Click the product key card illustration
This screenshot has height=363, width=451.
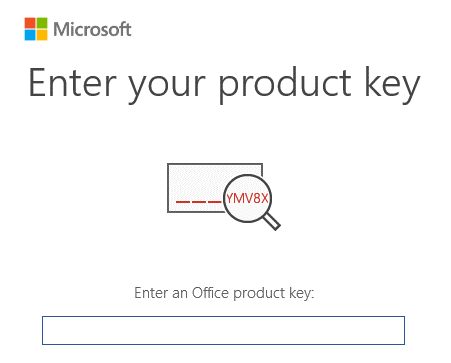coord(200,188)
